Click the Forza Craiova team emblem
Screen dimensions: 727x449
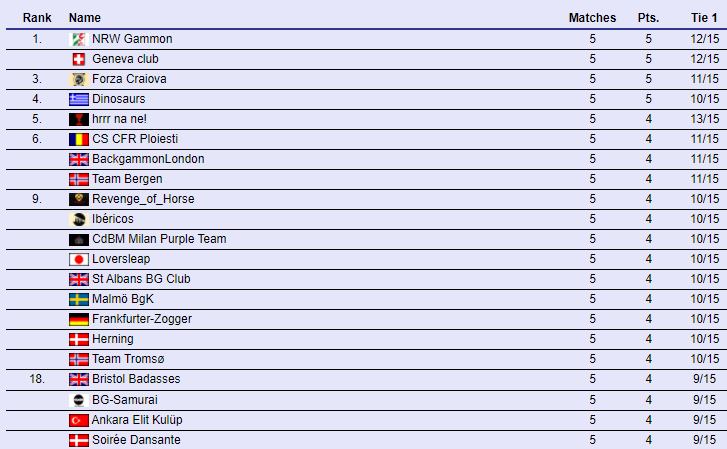tap(79, 79)
